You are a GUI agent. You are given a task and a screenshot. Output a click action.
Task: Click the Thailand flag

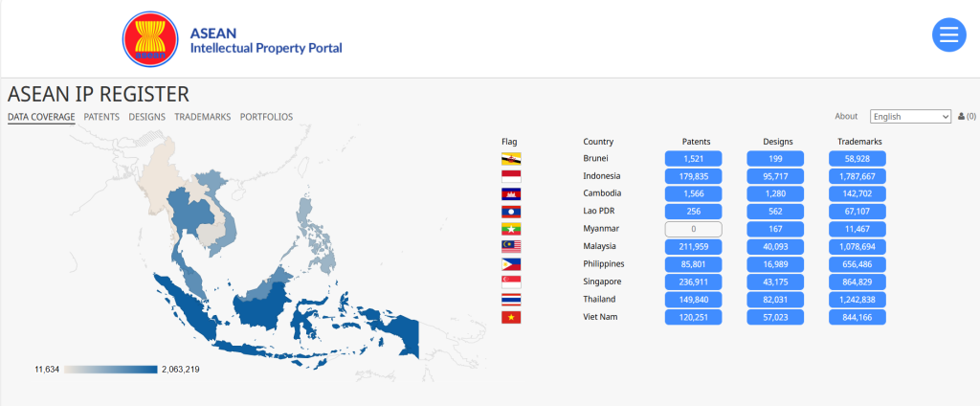(511, 300)
